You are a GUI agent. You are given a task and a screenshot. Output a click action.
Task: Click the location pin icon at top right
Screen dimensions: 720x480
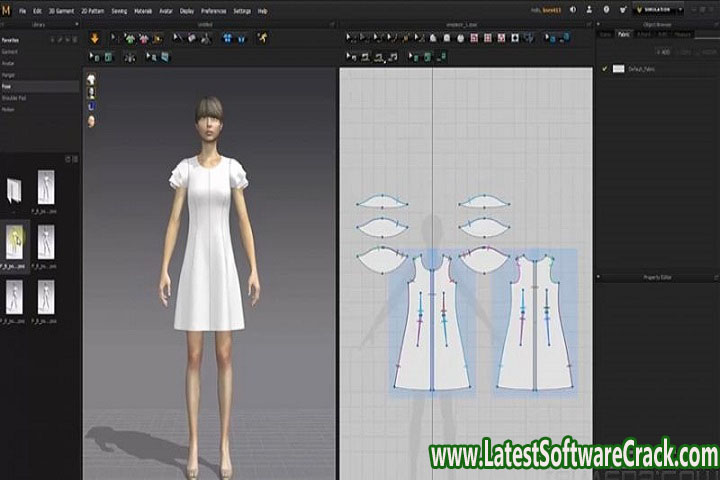coord(606,10)
